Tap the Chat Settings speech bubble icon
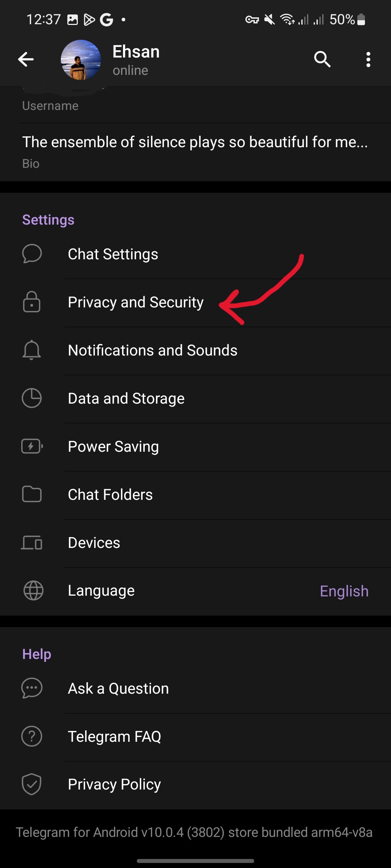Image resolution: width=391 pixels, height=868 pixels. [x=32, y=254]
